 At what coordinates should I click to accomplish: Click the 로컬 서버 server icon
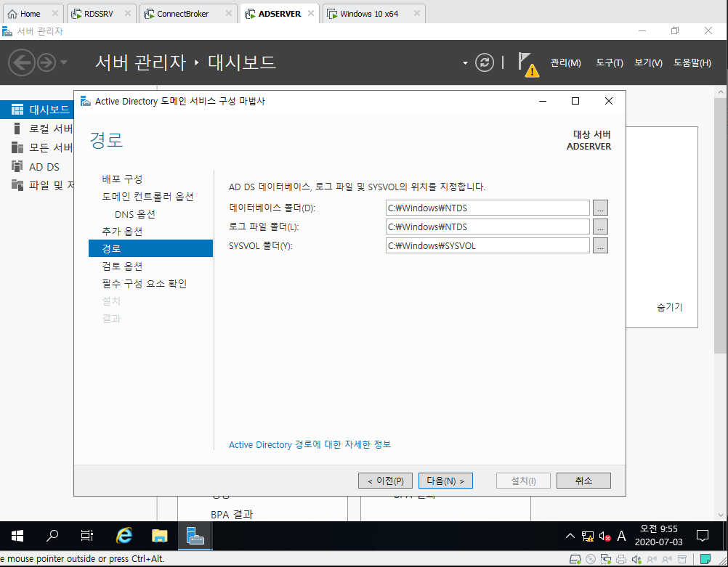pyautogui.click(x=17, y=129)
